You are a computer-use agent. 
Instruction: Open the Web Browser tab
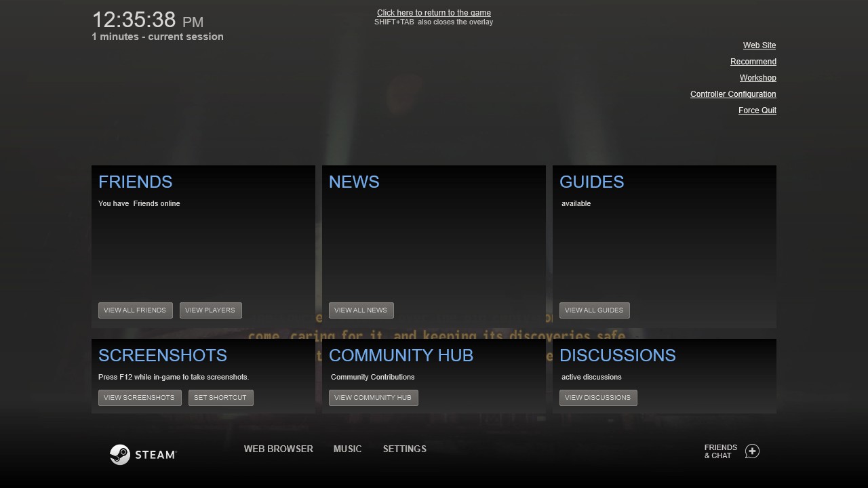[279, 449]
